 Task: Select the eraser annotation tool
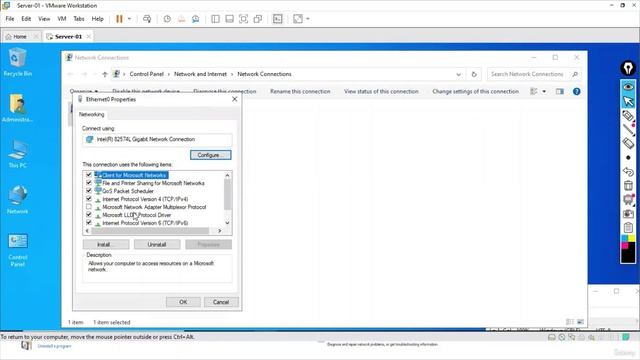click(x=628, y=144)
